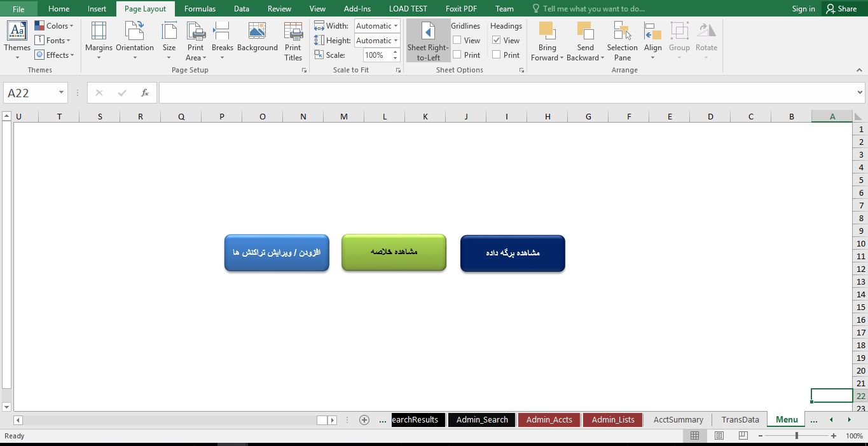Click zoom in plus button
Screen dimensions: 868x446
(834, 436)
